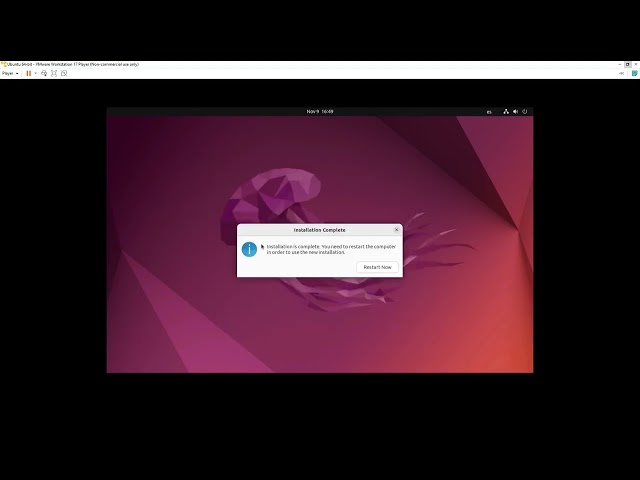Expand the power options arrow beside pause

[36, 73]
